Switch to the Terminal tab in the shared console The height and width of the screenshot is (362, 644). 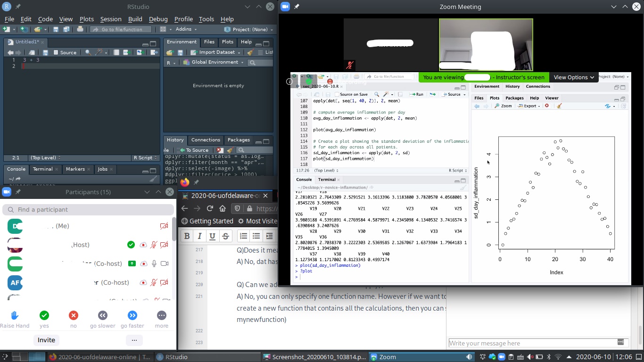point(328,180)
